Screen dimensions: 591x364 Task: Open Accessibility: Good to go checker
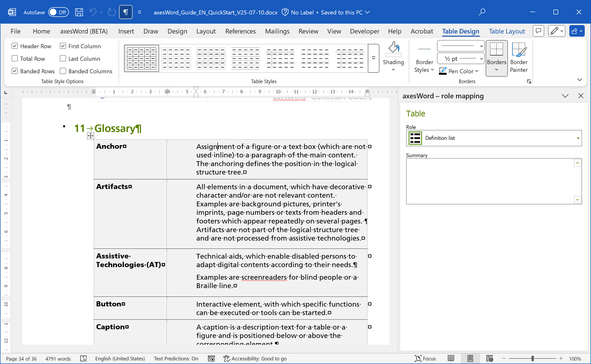point(255,359)
